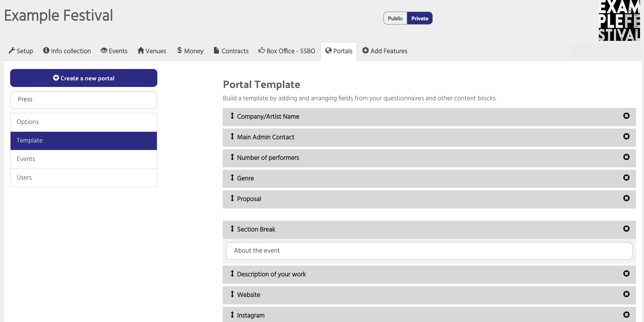Click the info circle icon beside Info collection
Image resolution: width=644 pixels, height=322 pixels.
[46, 50]
